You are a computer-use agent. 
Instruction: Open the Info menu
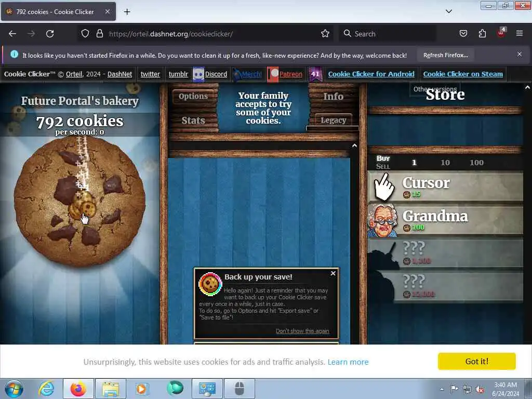[333, 96]
